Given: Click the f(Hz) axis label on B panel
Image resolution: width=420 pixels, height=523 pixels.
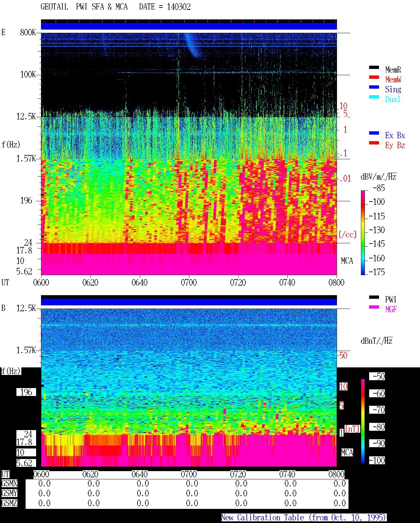Looking at the screenshot, I should click(11, 371).
